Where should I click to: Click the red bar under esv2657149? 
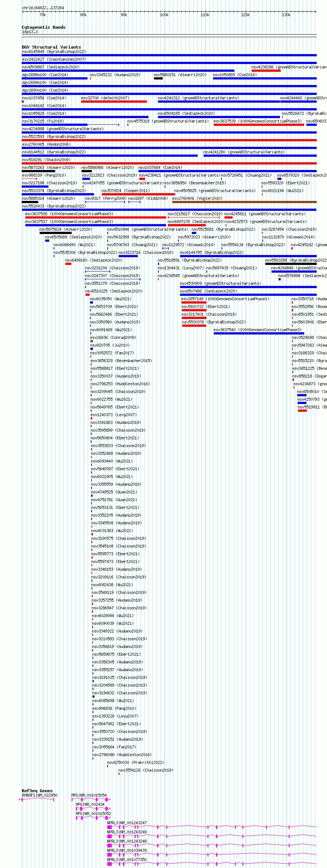point(194,302)
